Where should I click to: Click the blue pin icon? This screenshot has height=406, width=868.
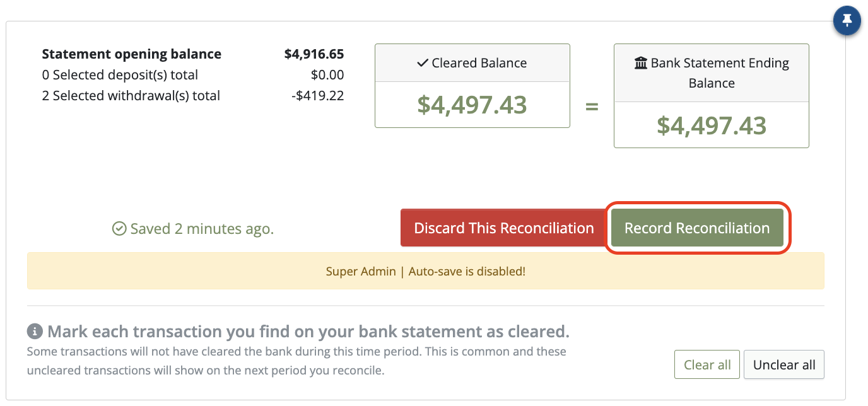(x=847, y=21)
